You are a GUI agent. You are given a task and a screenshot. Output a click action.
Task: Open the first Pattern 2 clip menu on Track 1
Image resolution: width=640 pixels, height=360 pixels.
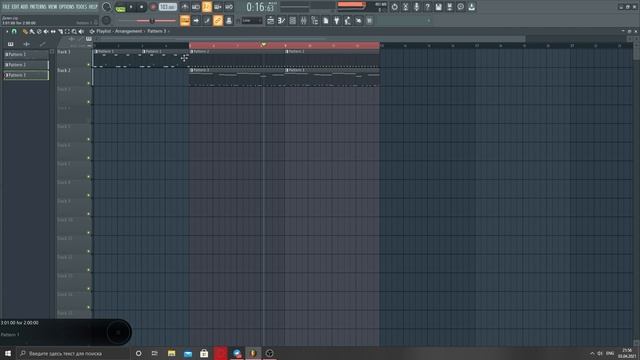[191, 52]
